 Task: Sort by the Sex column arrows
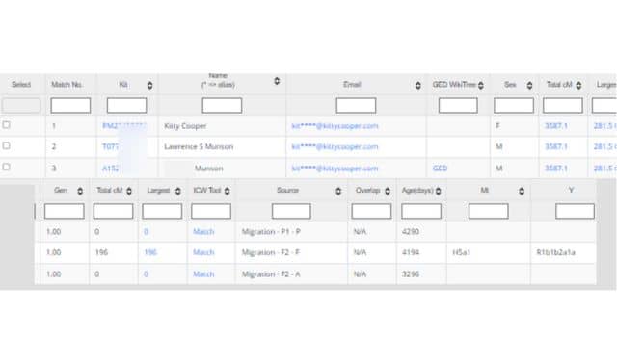[529, 85]
